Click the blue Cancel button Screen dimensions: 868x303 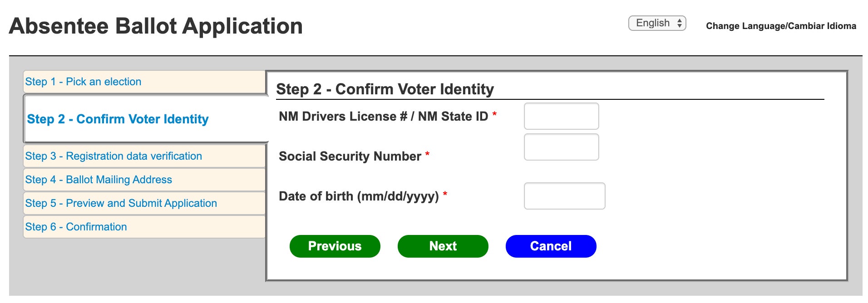[551, 246]
